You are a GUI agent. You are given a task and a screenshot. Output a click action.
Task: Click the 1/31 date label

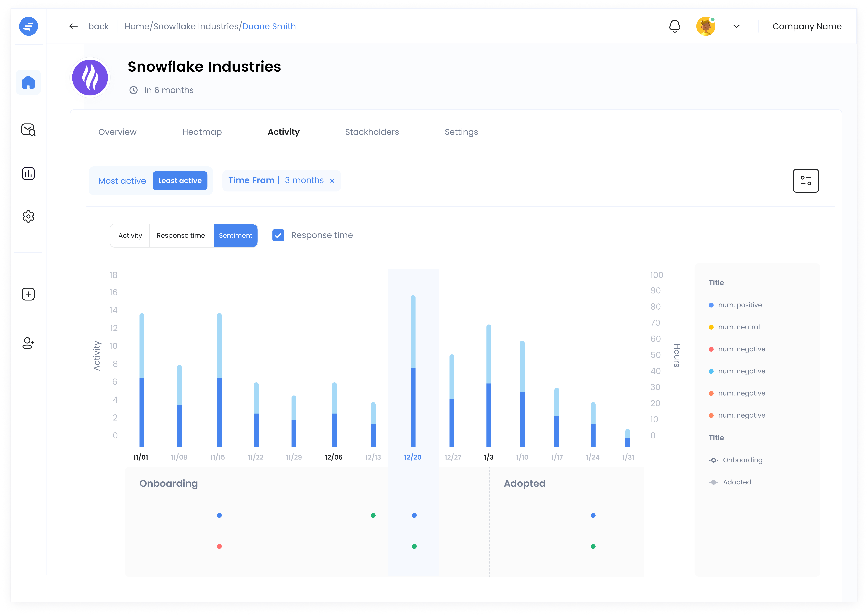coord(628,458)
